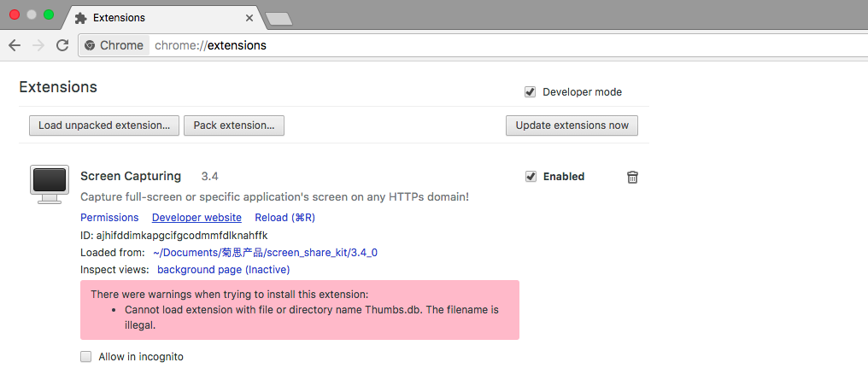Screen dimensions: 868x380
Task: Click Pack extension button
Action: 234,126
